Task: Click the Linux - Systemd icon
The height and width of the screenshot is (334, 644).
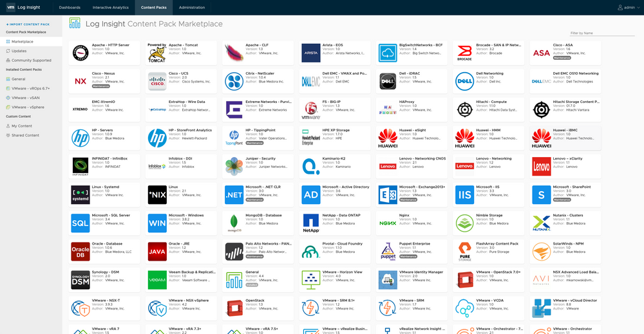Action: (80, 194)
